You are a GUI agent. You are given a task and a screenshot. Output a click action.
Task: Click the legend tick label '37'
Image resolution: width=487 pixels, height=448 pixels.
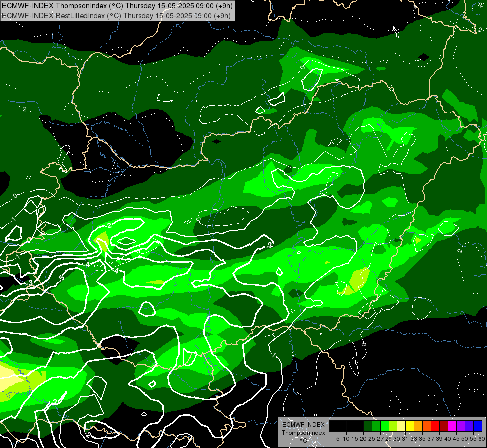click(431, 439)
